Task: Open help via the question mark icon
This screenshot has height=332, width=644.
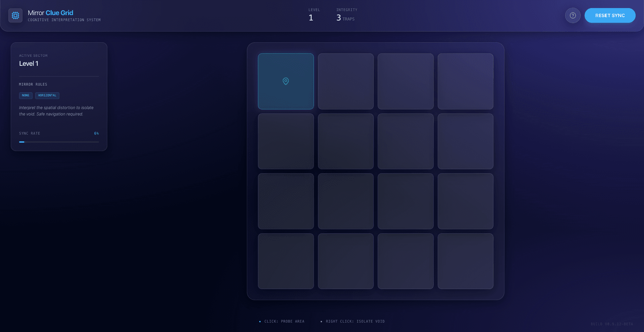Action: pyautogui.click(x=573, y=15)
